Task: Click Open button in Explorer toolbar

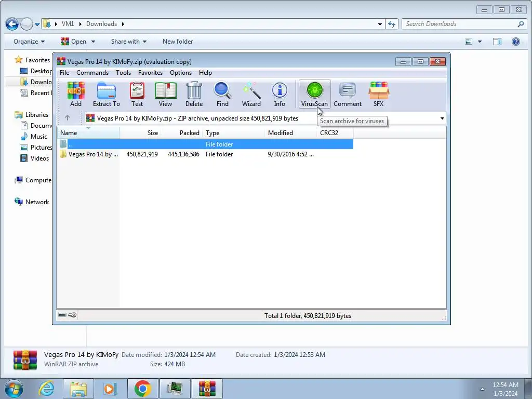Action: (73, 42)
